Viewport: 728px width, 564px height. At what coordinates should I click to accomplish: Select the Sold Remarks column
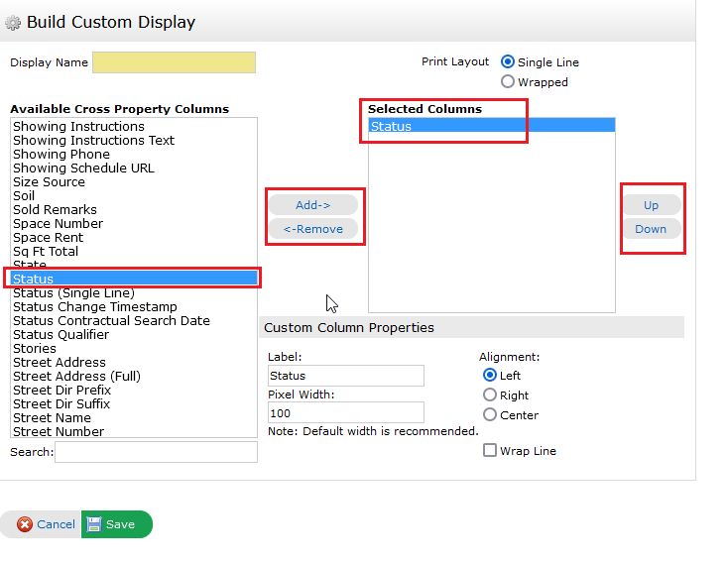pyautogui.click(x=134, y=210)
